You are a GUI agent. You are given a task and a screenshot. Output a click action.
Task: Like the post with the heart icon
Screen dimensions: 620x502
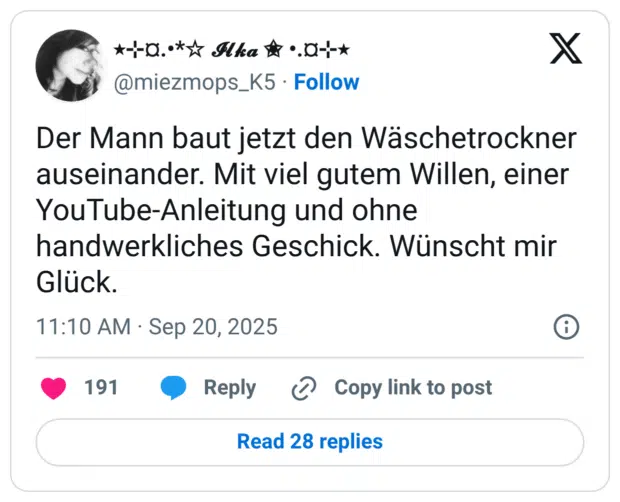54,388
